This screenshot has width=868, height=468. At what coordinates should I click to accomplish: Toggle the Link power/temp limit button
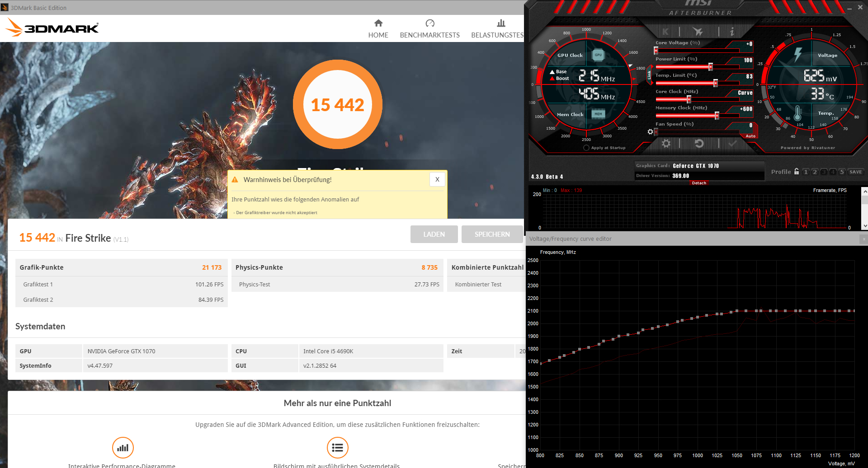[x=649, y=75]
